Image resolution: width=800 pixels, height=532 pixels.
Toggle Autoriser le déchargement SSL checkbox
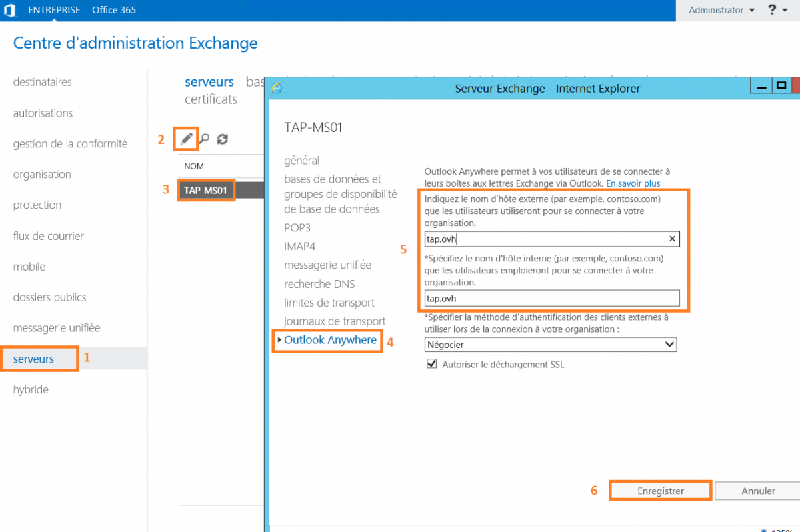(x=431, y=365)
